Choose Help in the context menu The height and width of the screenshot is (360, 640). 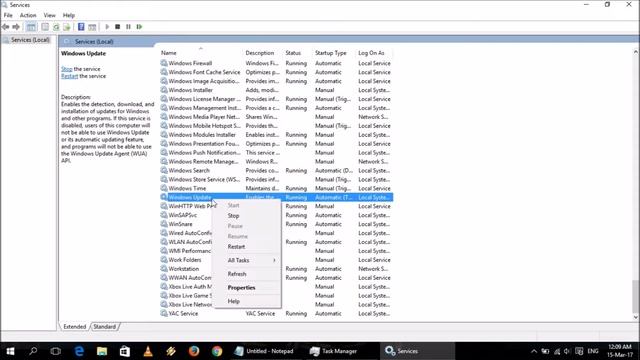233,301
